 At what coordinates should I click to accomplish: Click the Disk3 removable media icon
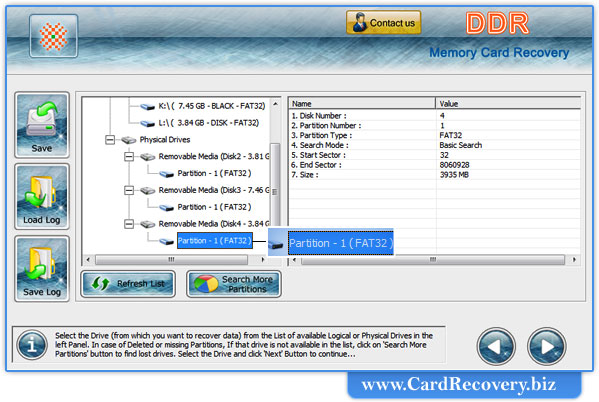click(147, 190)
